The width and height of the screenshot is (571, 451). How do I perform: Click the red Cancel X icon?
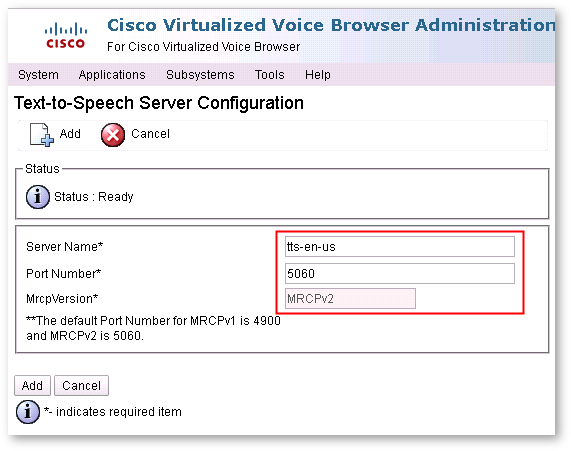click(x=113, y=135)
